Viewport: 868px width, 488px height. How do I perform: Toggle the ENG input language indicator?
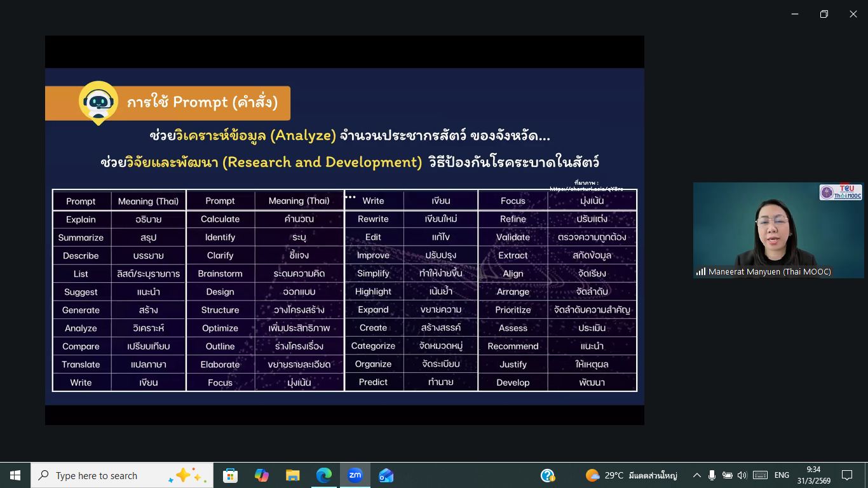click(x=782, y=475)
